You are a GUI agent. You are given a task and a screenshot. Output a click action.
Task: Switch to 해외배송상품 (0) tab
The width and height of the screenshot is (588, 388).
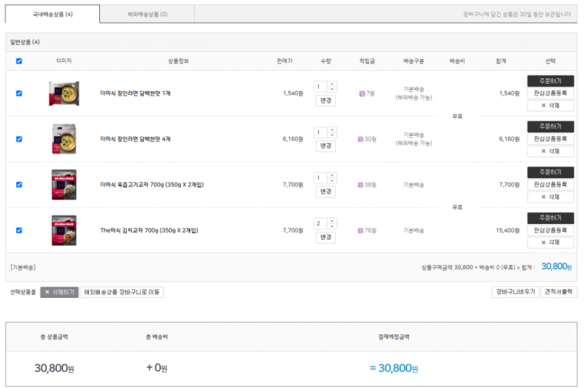point(147,14)
